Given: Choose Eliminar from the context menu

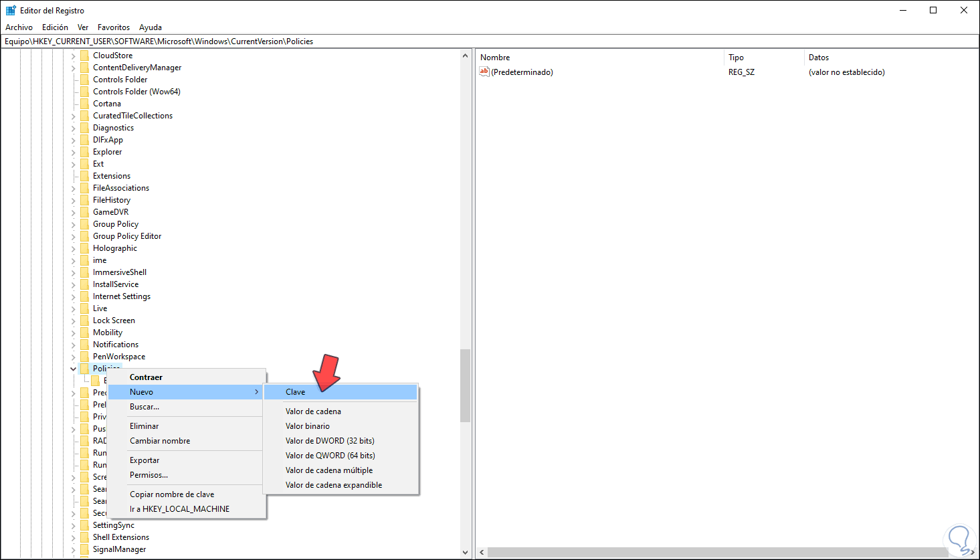Looking at the screenshot, I should (186, 426).
